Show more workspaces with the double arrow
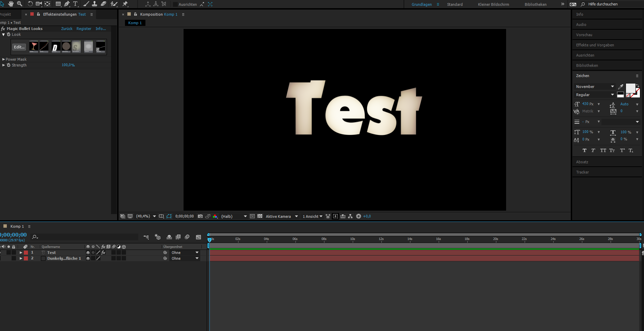This screenshot has height=331, width=644. pos(563,4)
